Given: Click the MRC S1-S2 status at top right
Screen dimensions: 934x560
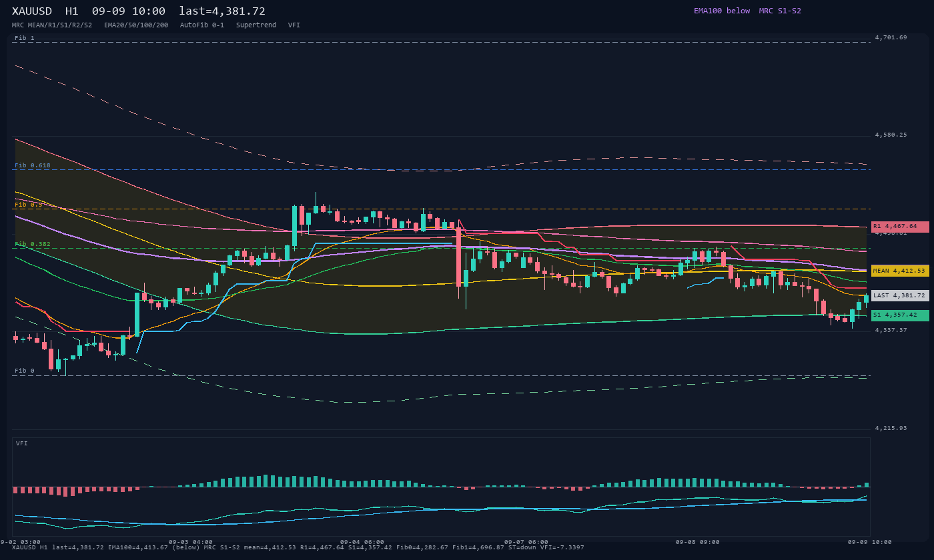Looking at the screenshot, I should (780, 11).
